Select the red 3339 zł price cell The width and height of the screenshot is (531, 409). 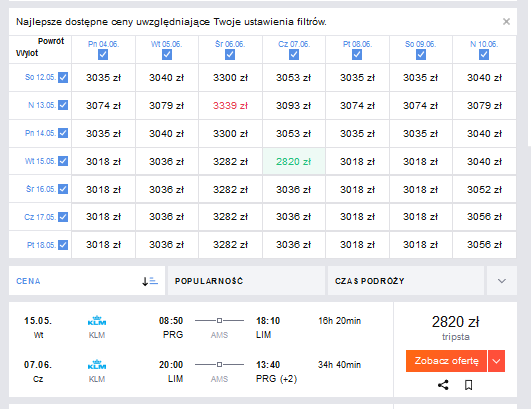tap(230, 106)
